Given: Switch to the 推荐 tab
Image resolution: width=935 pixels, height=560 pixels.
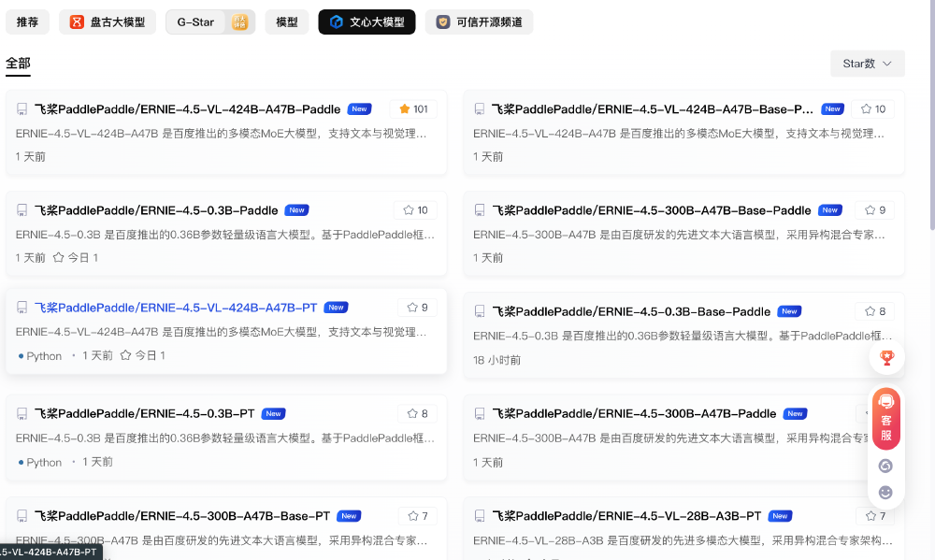Looking at the screenshot, I should 27,22.
